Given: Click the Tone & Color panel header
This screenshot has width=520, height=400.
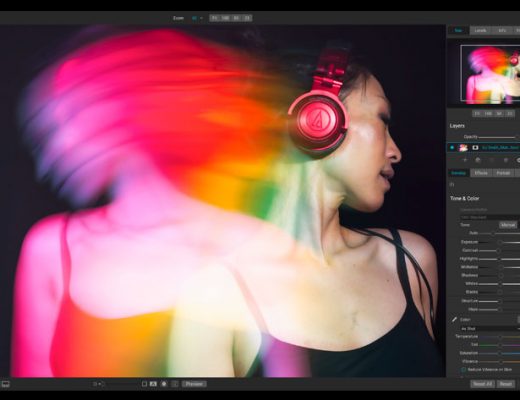Looking at the screenshot, I should 465,198.
